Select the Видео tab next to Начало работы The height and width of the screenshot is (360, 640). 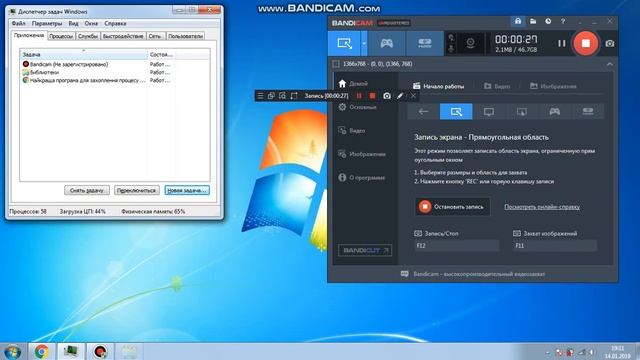[x=497, y=86]
